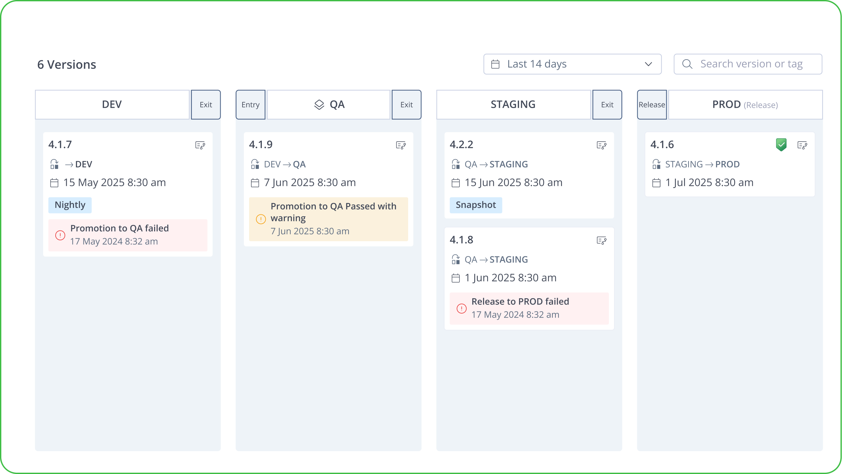
Task: Click red error icon in Release to PROD failed
Action: [461, 308]
